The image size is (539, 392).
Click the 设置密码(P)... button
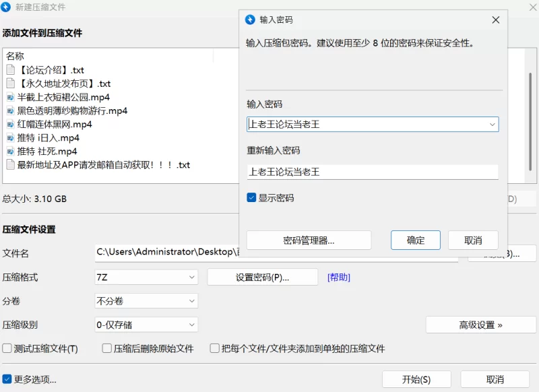(262, 277)
